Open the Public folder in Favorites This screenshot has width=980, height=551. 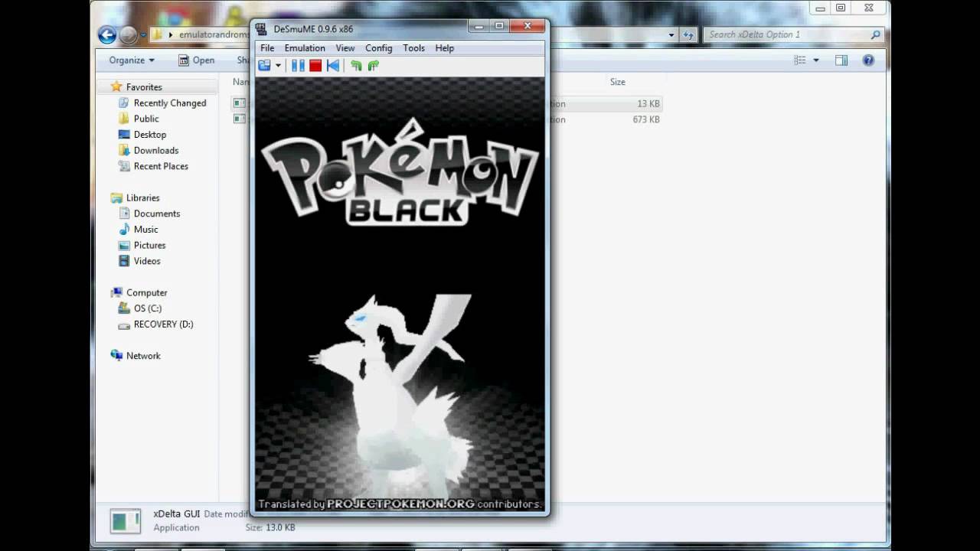tap(145, 119)
